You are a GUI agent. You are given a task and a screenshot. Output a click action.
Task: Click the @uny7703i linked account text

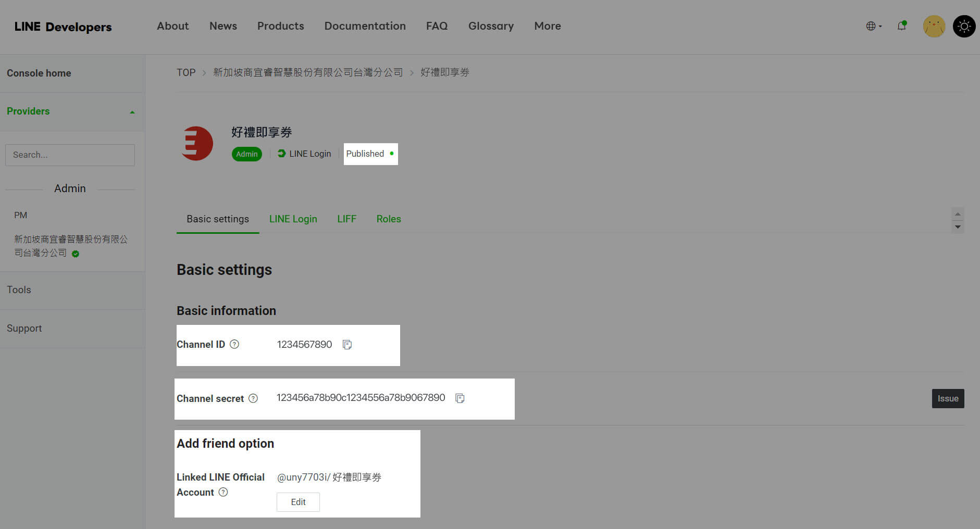[329, 477]
